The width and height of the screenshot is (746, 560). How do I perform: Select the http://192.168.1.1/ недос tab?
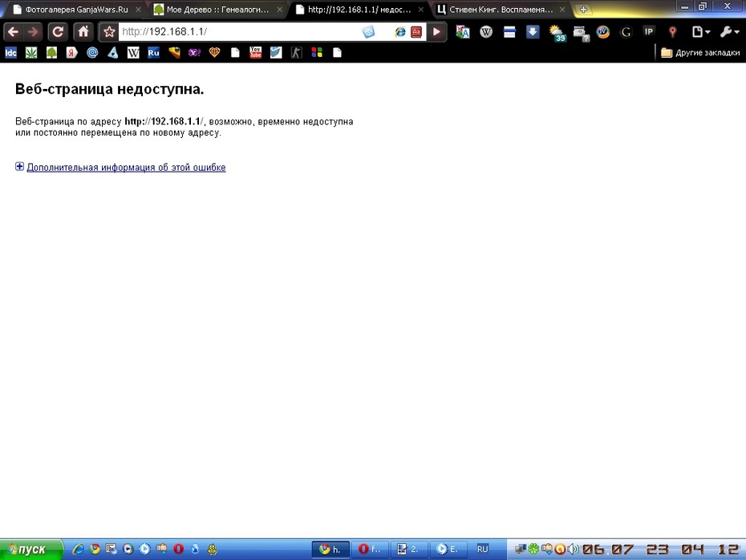pyautogui.click(x=359, y=10)
